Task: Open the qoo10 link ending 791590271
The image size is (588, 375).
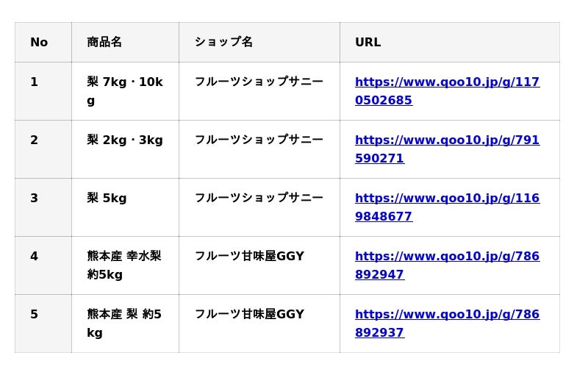Action: point(447,140)
